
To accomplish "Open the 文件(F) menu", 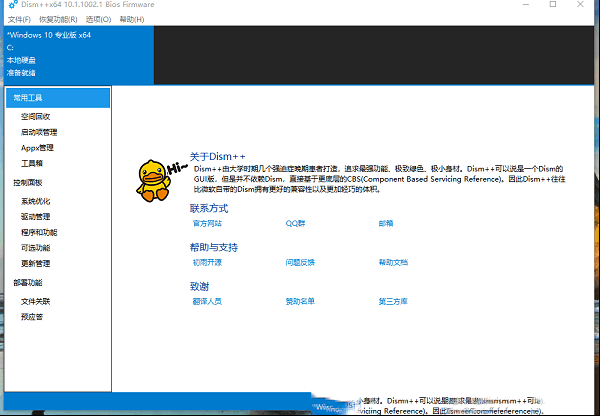I will (19, 19).
